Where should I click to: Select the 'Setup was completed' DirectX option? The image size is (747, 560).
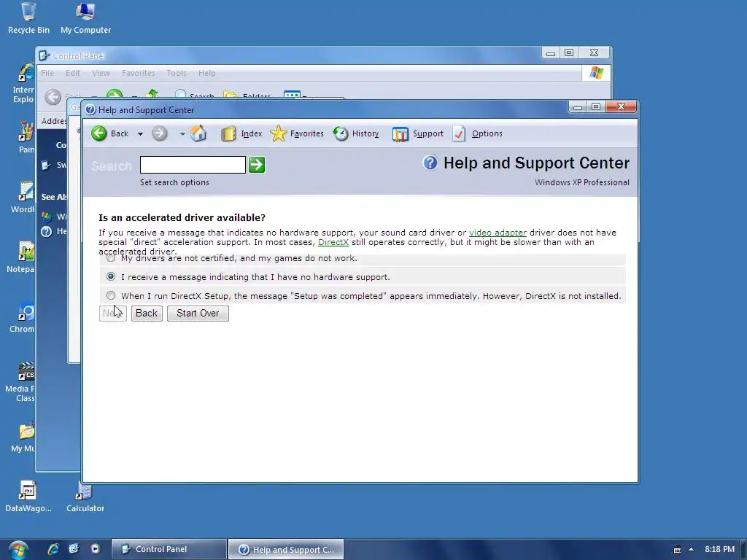(111, 296)
